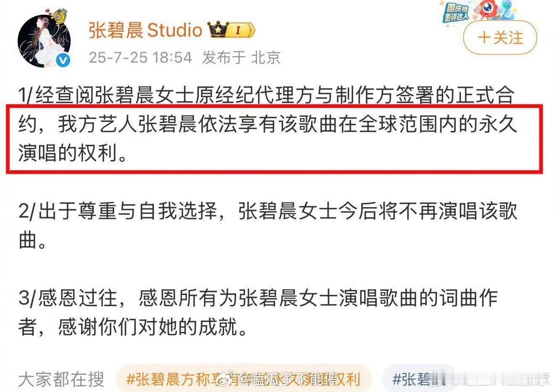Follow the account with +关注 button
The width and height of the screenshot is (555, 392).
(x=500, y=38)
